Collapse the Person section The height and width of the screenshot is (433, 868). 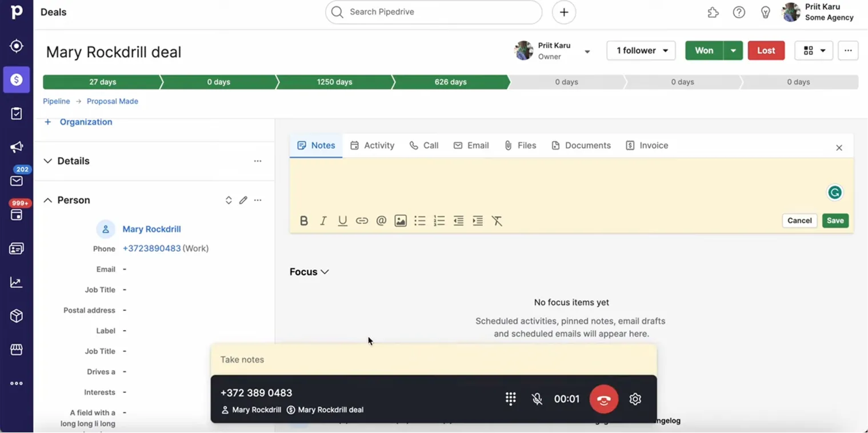click(48, 201)
